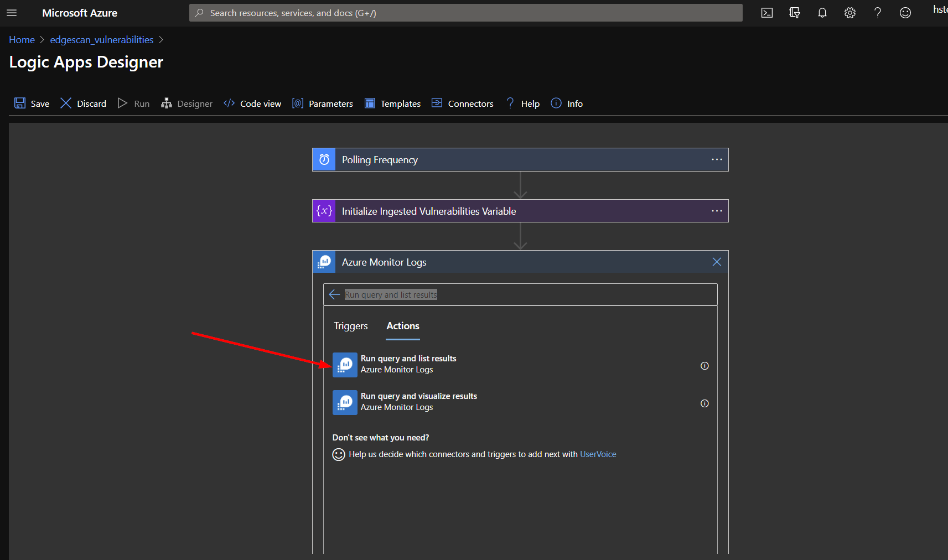The image size is (948, 560).
Task: Close the Azure Monitor Logs card
Action: (x=717, y=262)
